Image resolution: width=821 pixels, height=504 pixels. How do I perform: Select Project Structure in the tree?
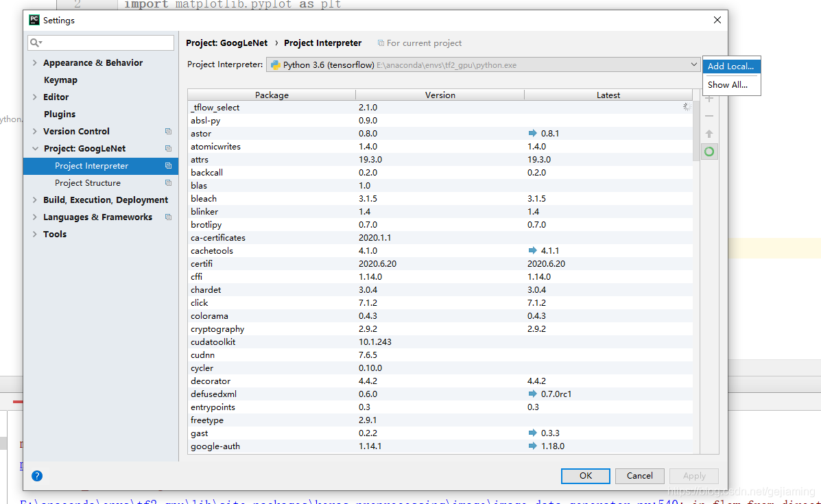point(101,183)
